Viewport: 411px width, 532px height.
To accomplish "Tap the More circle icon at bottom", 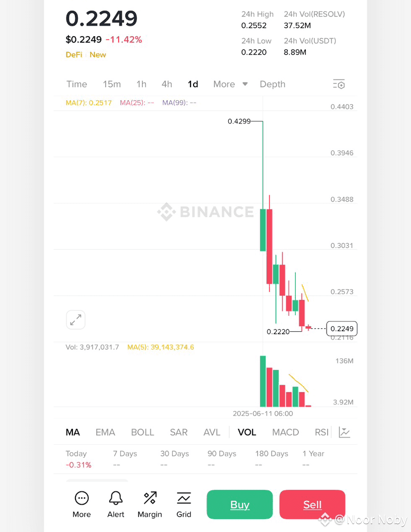I will pyautogui.click(x=81, y=497).
